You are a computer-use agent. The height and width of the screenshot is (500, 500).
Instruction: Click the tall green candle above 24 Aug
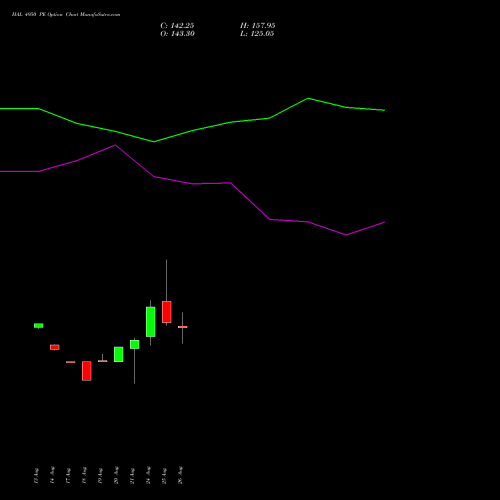click(151, 322)
